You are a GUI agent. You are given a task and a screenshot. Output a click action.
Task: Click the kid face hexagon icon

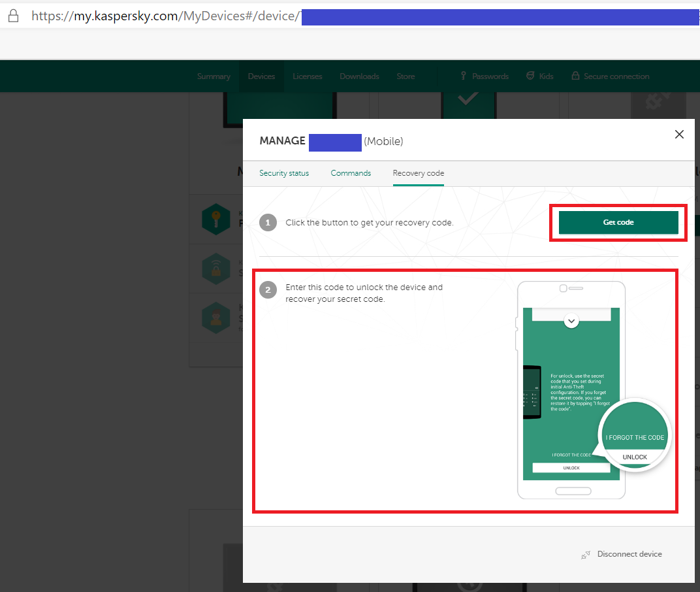[215, 318]
